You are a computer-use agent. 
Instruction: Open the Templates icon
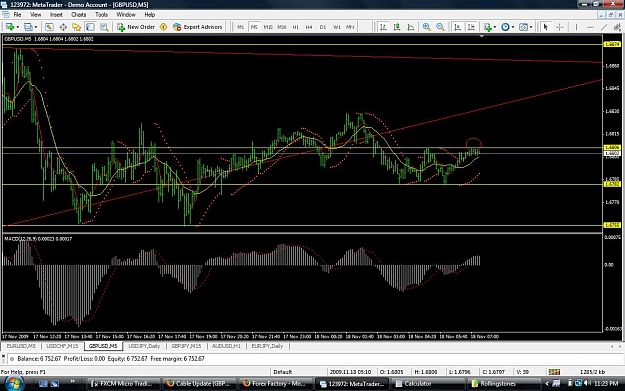click(523, 27)
